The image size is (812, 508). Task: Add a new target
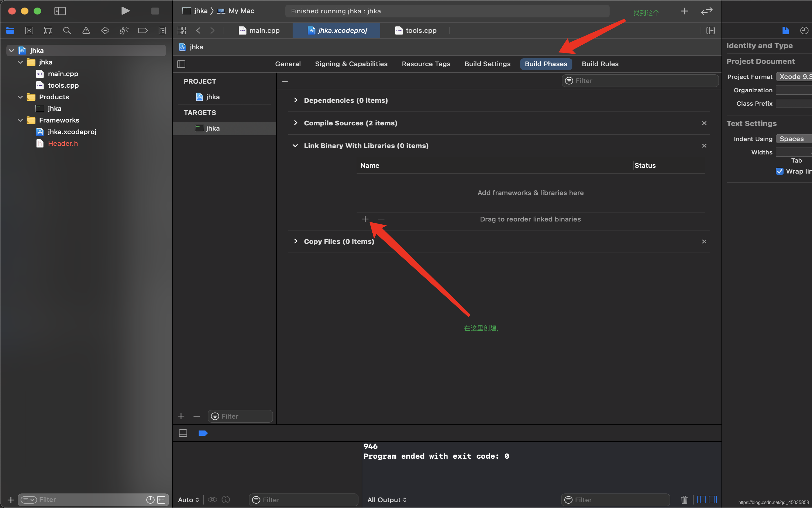[181, 416]
